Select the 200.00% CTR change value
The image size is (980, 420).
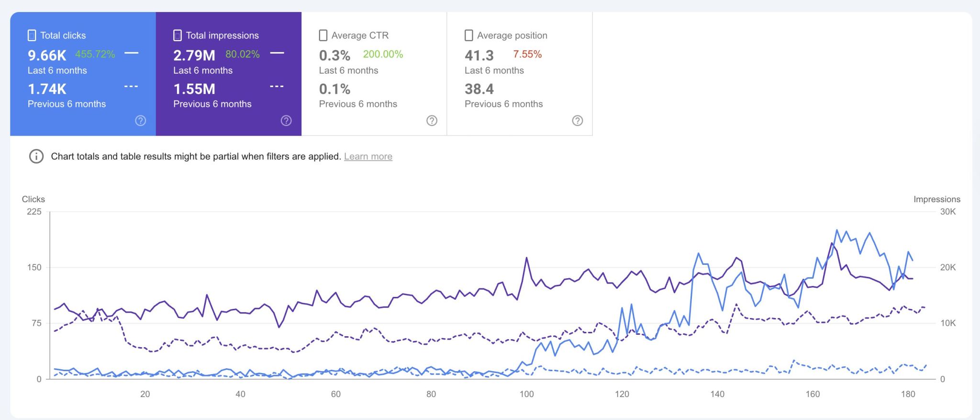coord(383,55)
